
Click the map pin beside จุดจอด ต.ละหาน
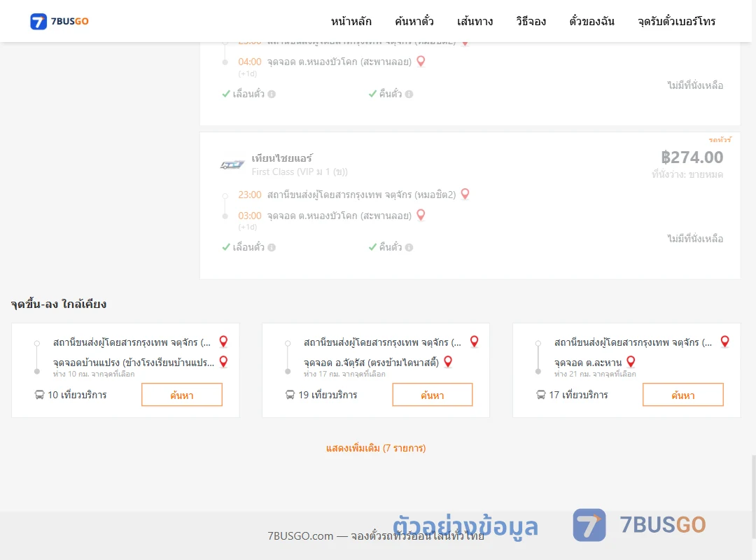coord(631,362)
